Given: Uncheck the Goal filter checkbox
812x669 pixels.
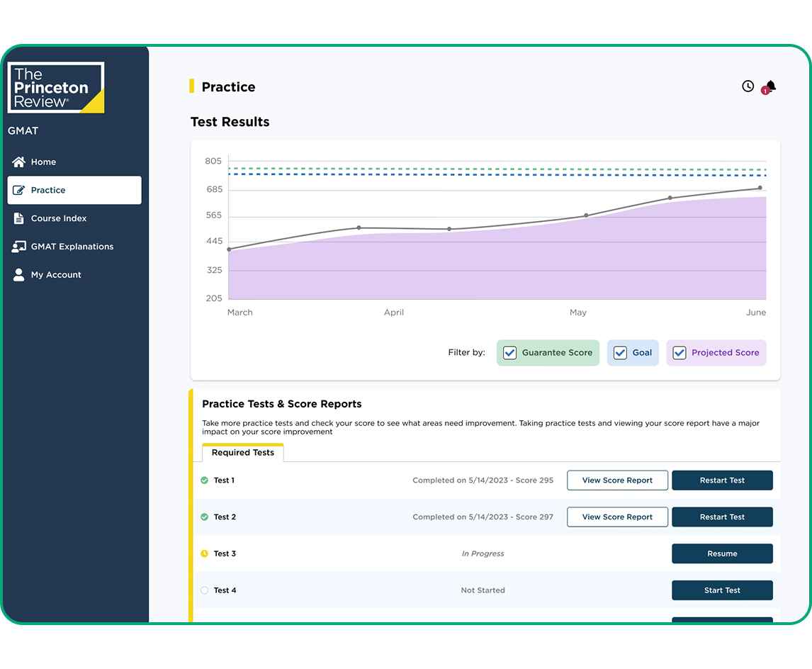Looking at the screenshot, I should point(620,353).
